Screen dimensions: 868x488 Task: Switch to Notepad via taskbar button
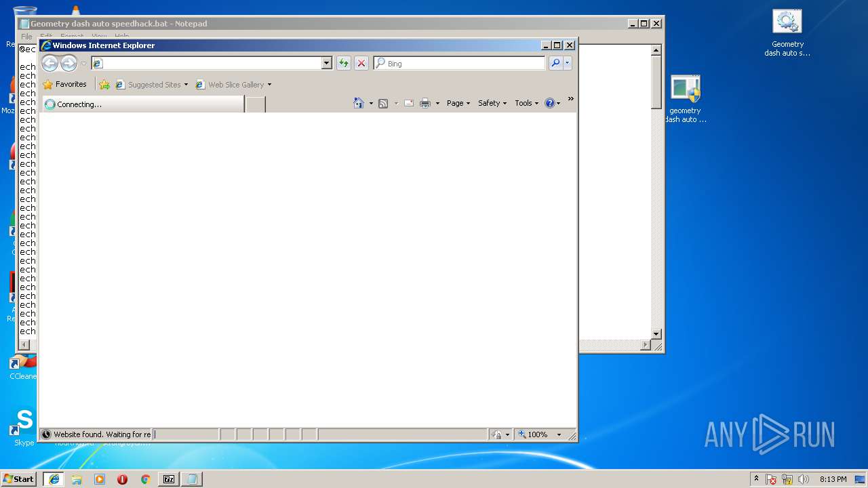(192, 479)
